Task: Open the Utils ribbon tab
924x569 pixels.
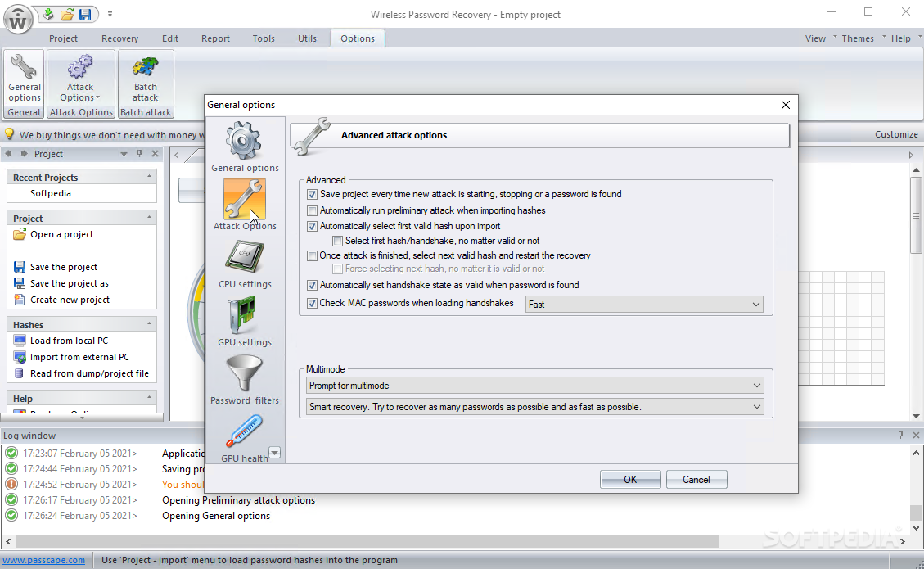Action: (x=307, y=38)
